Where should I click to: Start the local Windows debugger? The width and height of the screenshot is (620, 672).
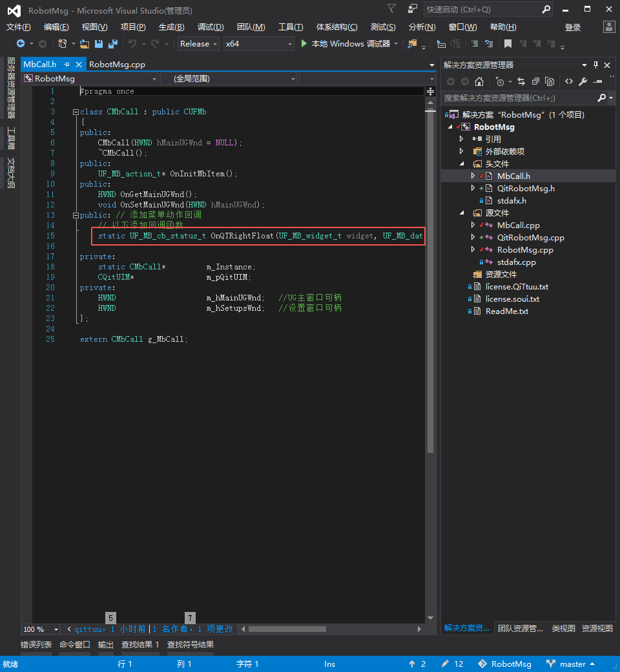click(346, 44)
